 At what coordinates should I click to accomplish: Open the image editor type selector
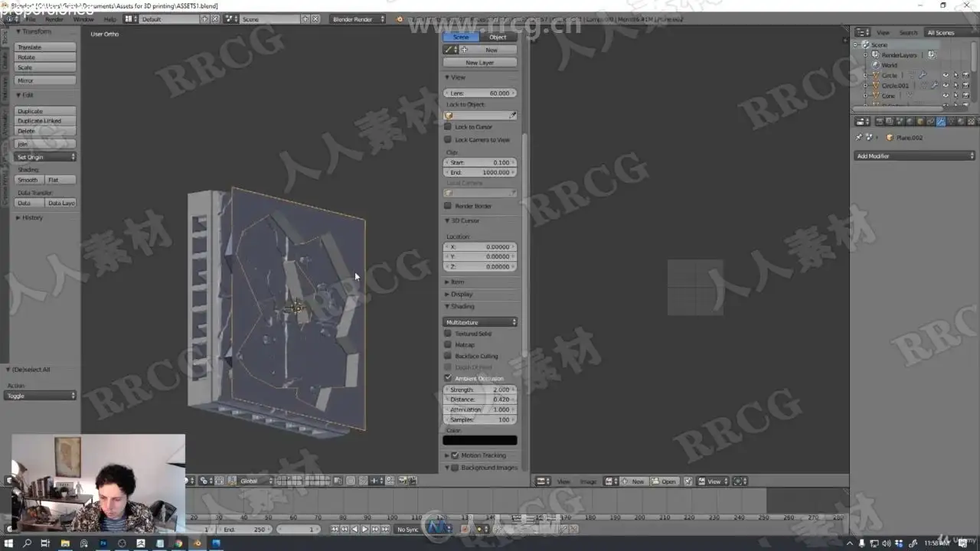tap(543, 481)
